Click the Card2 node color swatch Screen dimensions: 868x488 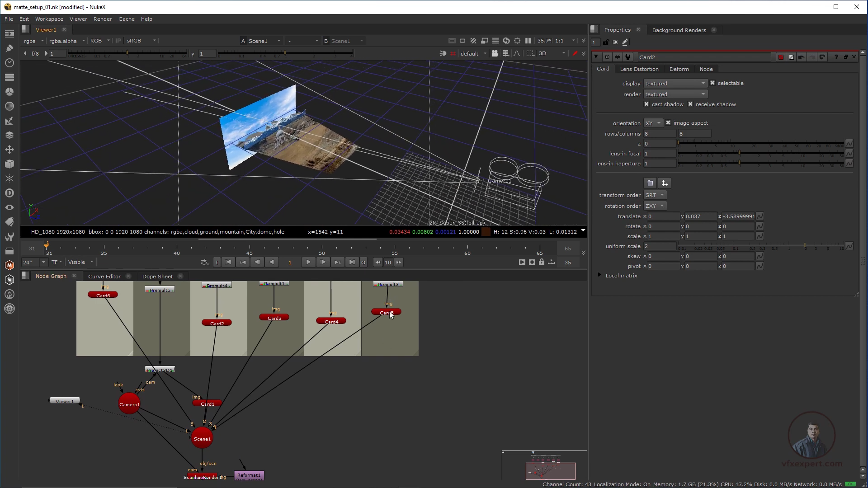[781, 57]
